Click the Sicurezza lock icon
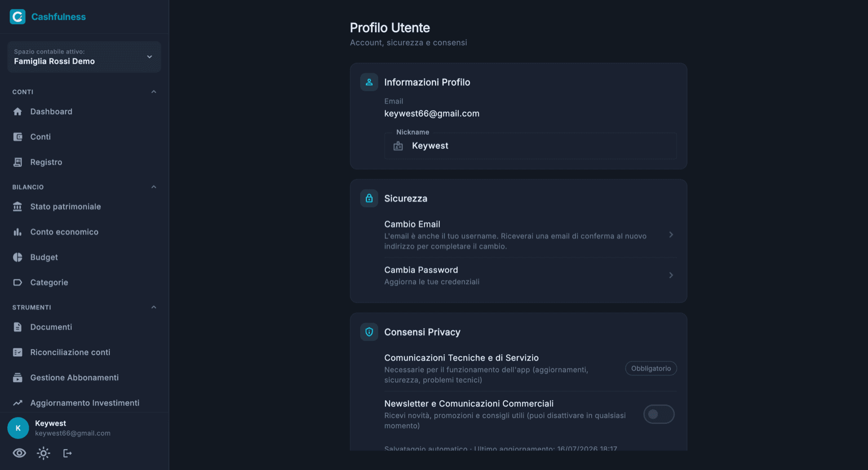The image size is (868, 470). point(369,198)
